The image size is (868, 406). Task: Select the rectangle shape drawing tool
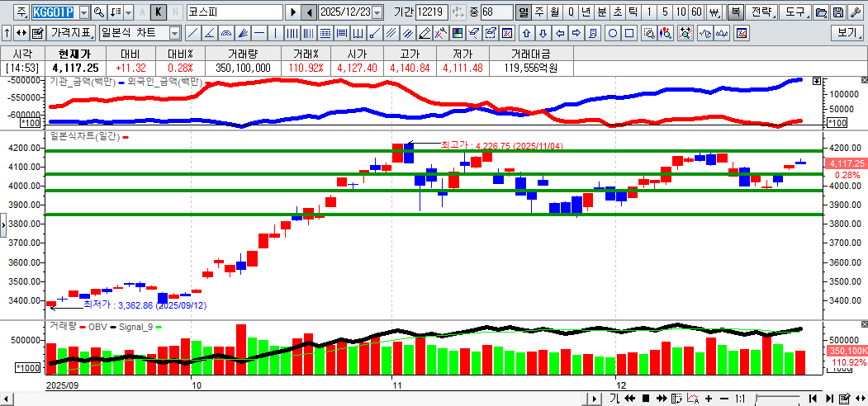point(629,33)
